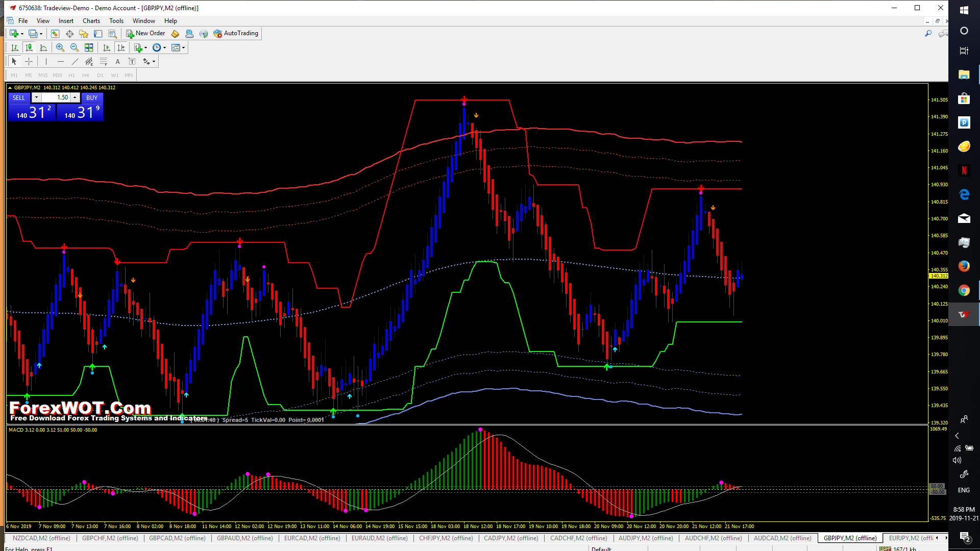Image resolution: width=980 pixels, height=551 pixels.
Task: Open Strategy Tester magnifier icon
Action: click(x=113, y=34)
